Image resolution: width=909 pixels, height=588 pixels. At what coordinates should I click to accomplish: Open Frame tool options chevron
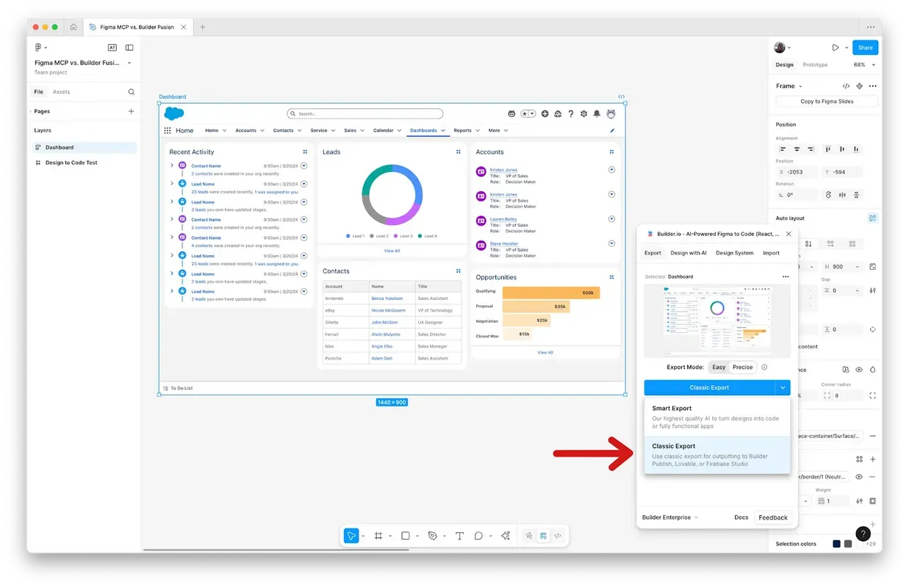[x=390, y=537]
